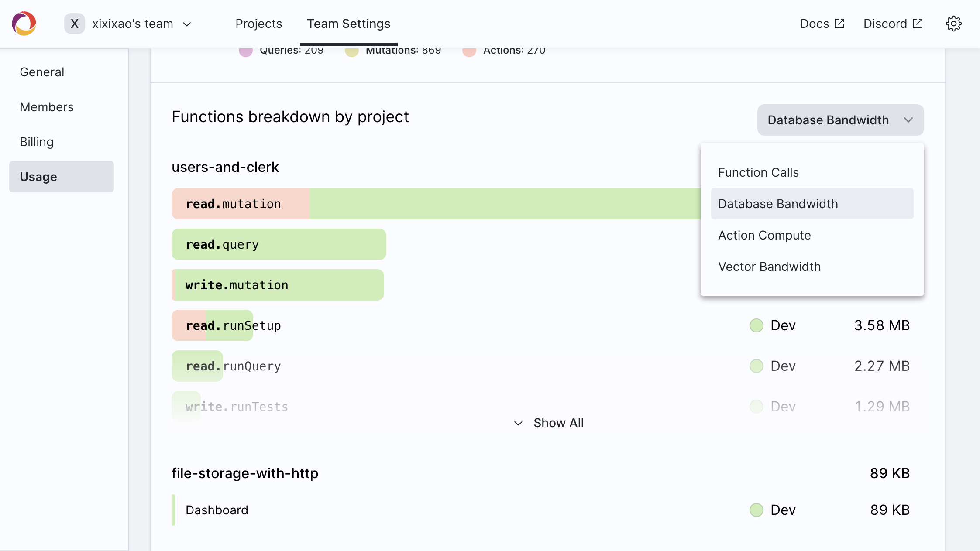
Task: Switch to the Projects tab
Action: point(258,24)
